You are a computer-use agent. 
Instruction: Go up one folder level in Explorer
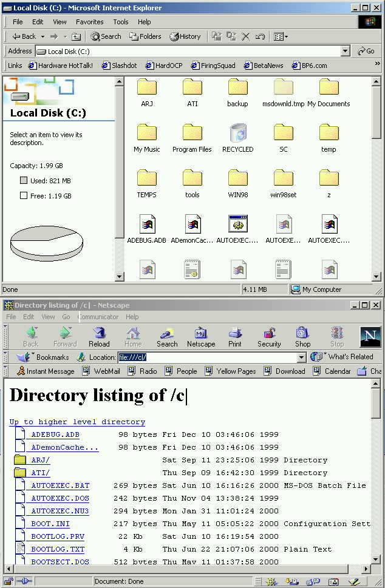pos(76,36)
